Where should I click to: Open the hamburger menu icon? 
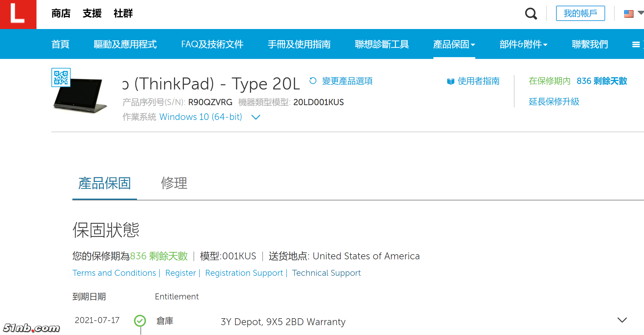point(636,45)
